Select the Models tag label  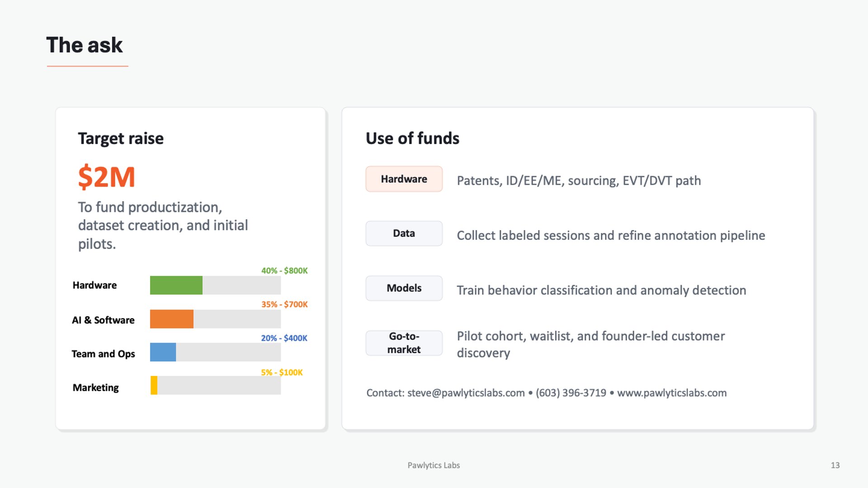pyautogui.click(x=404, y=288)
